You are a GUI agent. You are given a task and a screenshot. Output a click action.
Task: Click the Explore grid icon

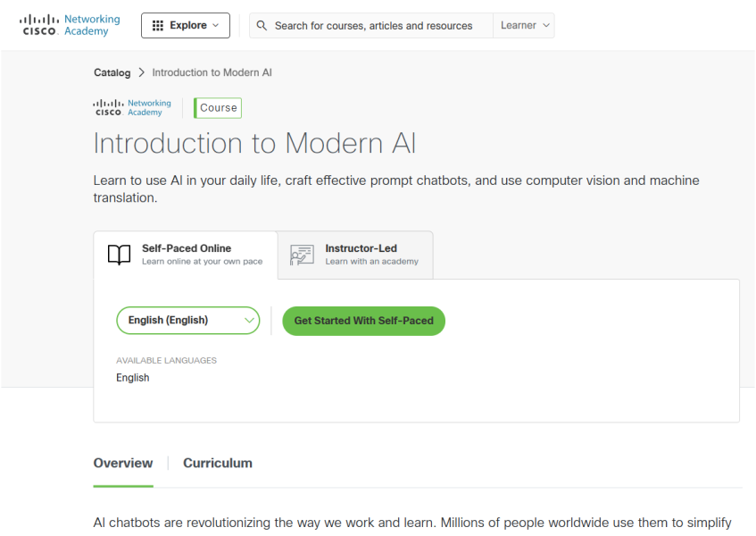click(x=158, y=26)
